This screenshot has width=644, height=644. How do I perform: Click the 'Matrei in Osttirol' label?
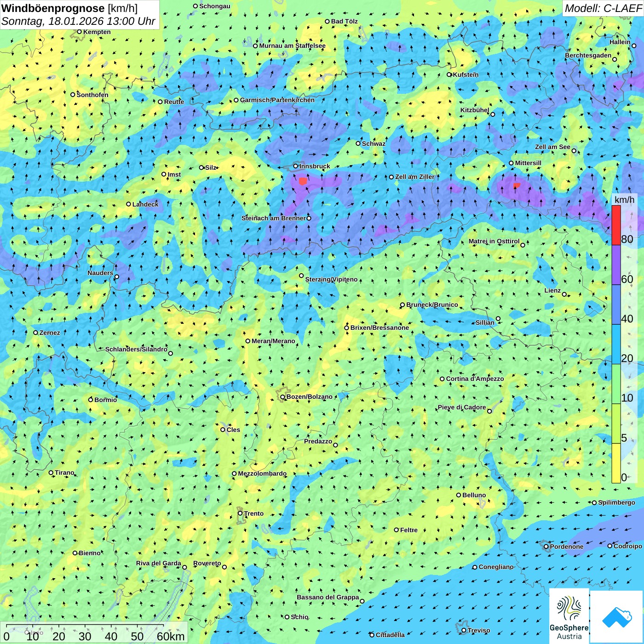494,241
